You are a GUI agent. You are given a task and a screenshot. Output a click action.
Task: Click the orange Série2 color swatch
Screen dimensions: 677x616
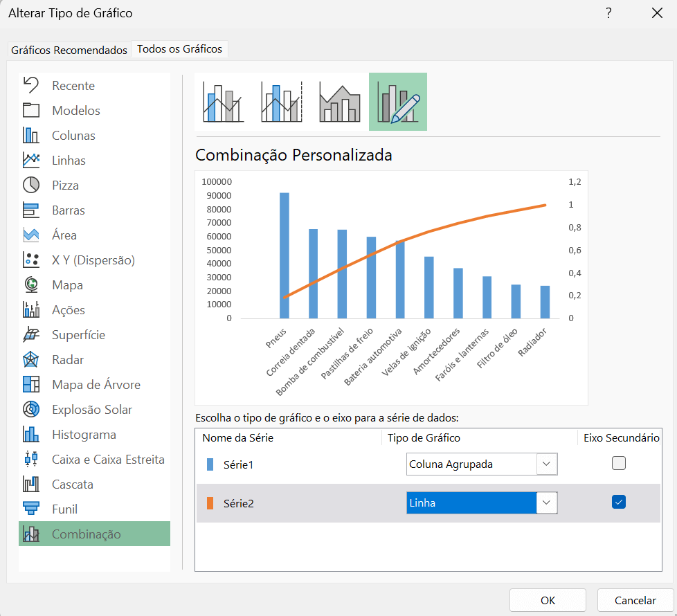210,503
